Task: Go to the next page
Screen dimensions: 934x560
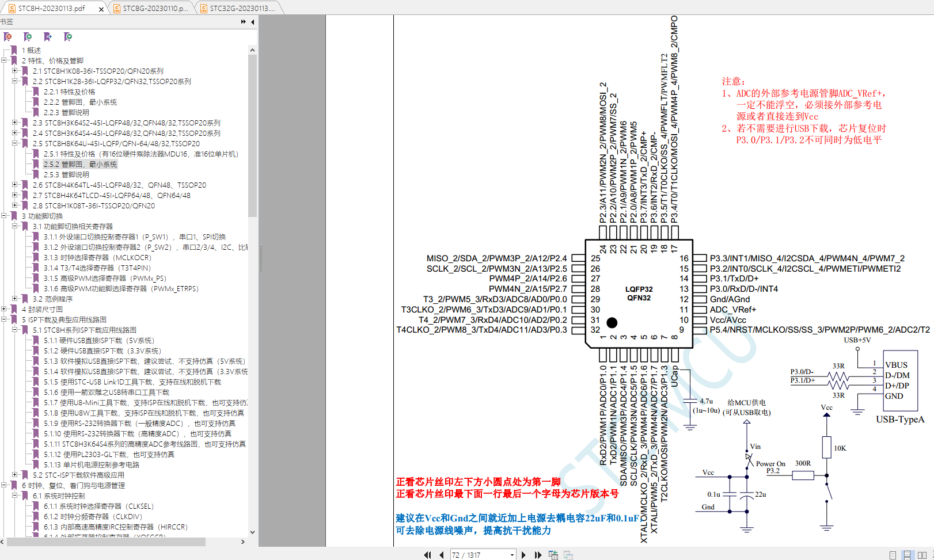Action: (x=523, y=555)
